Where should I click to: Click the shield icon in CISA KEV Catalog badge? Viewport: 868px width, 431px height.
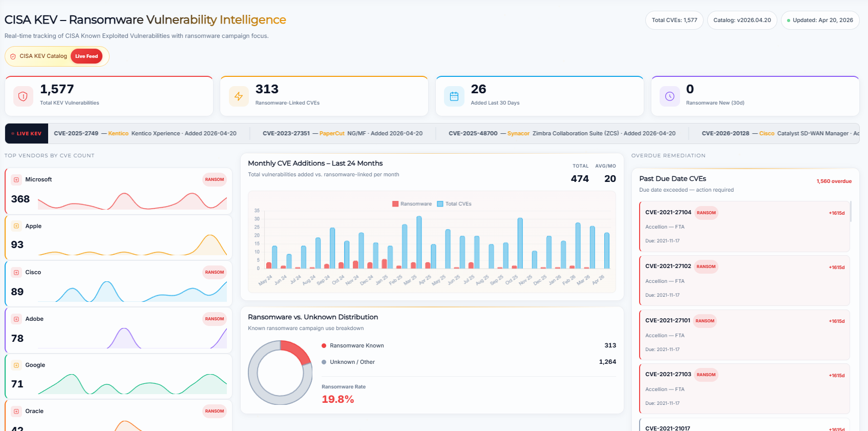pos(13,56)
